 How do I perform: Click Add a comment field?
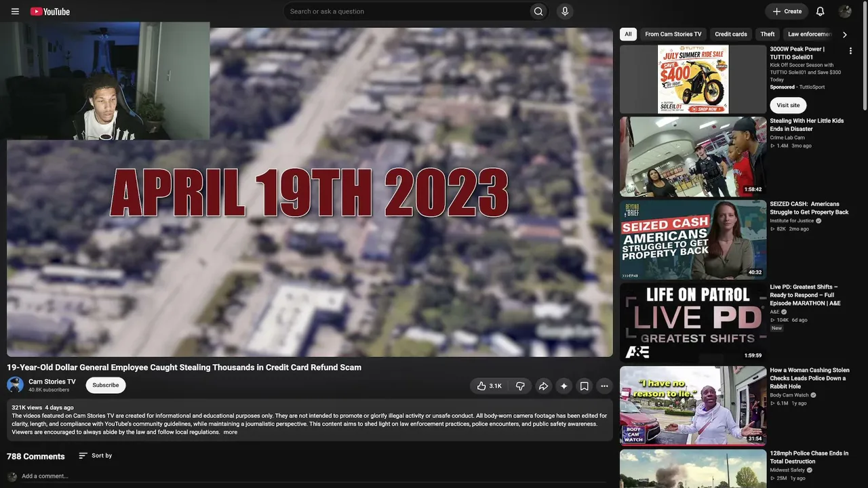313,476
